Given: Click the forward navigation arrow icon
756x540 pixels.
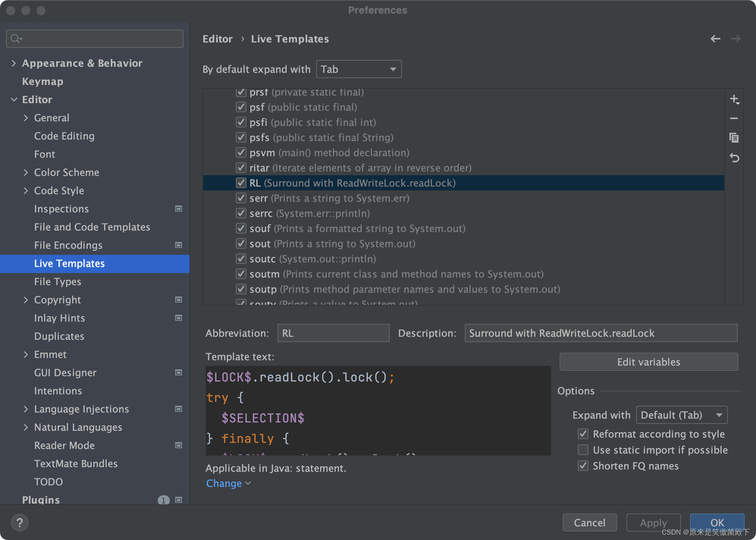Looking at the screenshot, I should 737,38.
